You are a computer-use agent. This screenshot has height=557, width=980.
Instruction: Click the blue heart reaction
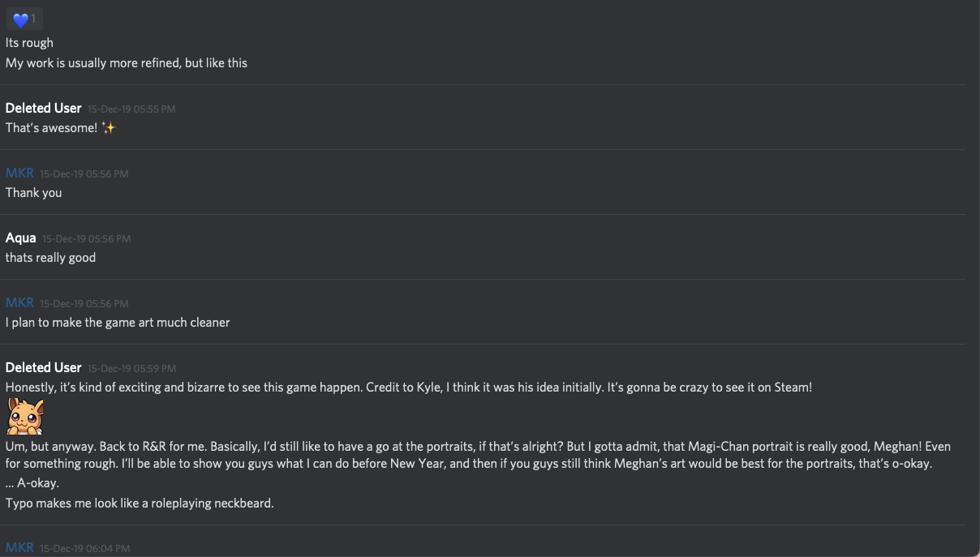(x=24, y=19)
